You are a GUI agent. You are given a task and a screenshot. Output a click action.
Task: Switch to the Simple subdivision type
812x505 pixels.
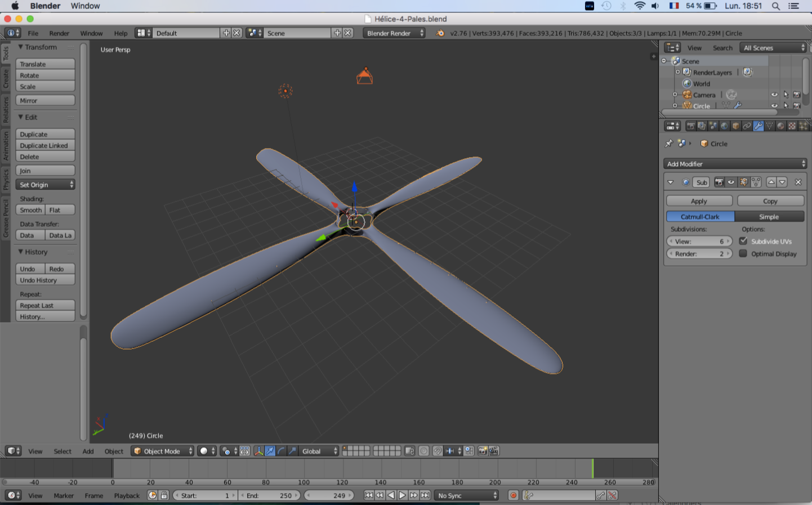(769, 217)
